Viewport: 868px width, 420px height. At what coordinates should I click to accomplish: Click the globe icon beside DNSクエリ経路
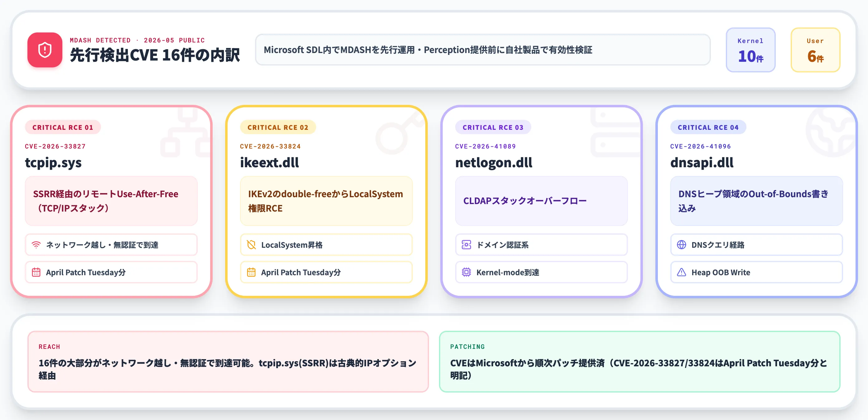(682, 245)
